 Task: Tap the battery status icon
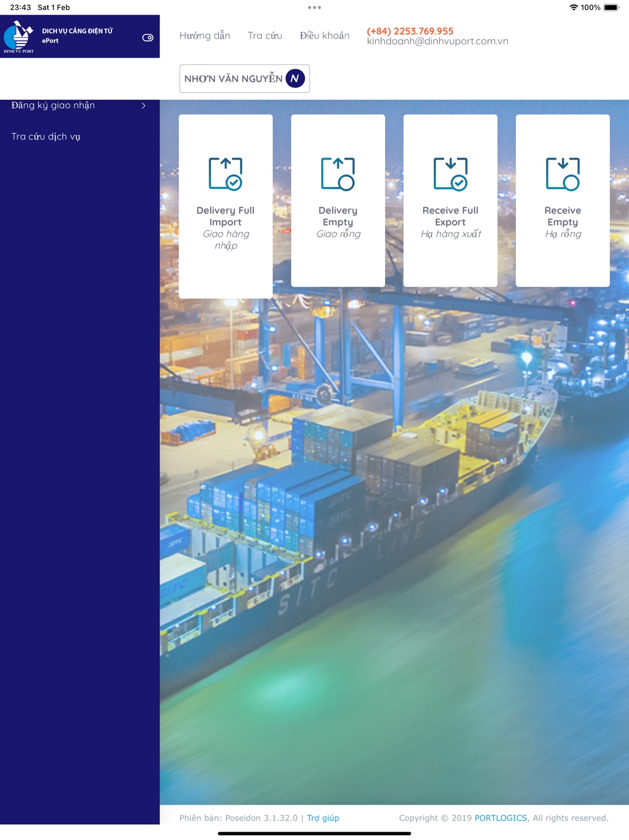pyautogui.click(x=611, y=7)
